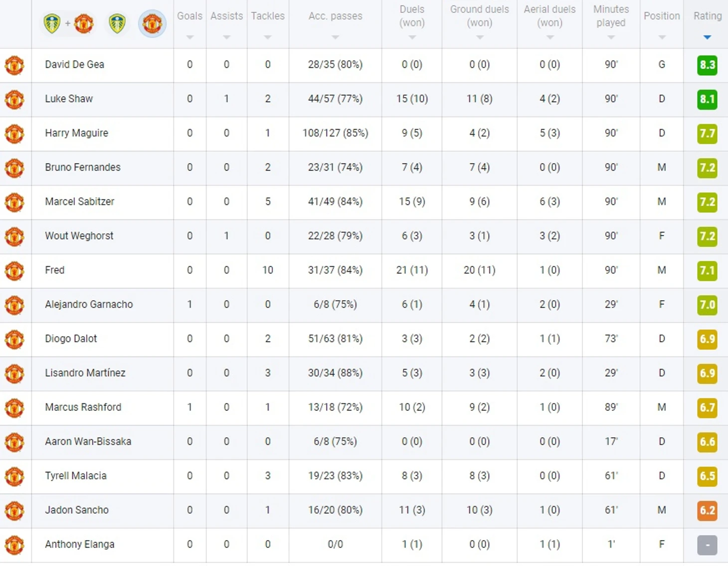Click the club crest beside David De Gea
Viewport: 728px width, 566px height.
click(x=14, y=65)
